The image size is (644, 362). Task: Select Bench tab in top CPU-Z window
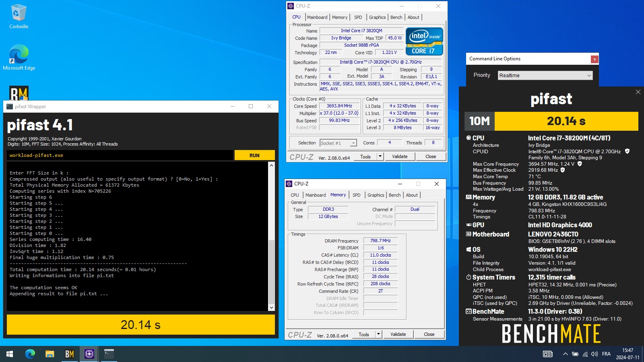[396, 17]
